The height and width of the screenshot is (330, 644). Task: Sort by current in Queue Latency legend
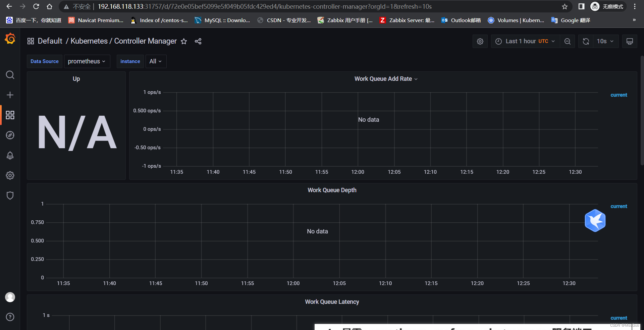[619, 318]
